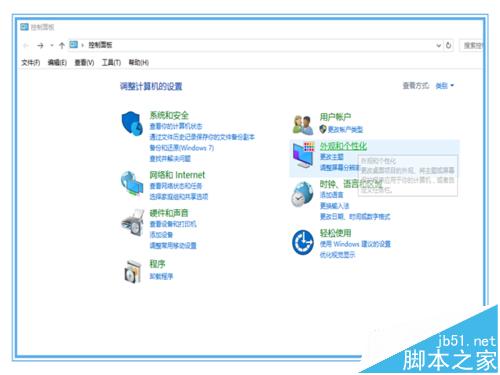Expand the address bar history dropdown
Screen dimensions: 500x375
(x=439, y=45)
